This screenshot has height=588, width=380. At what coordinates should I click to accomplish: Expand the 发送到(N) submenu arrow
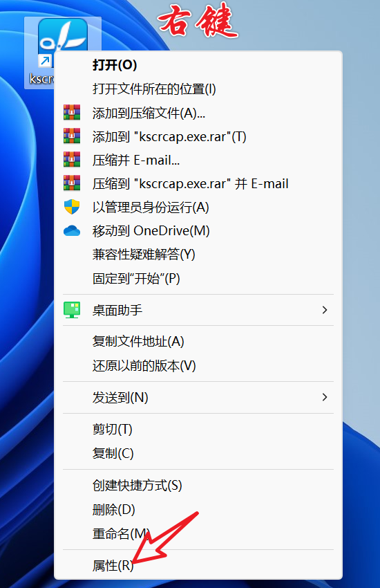pos(325,397)
